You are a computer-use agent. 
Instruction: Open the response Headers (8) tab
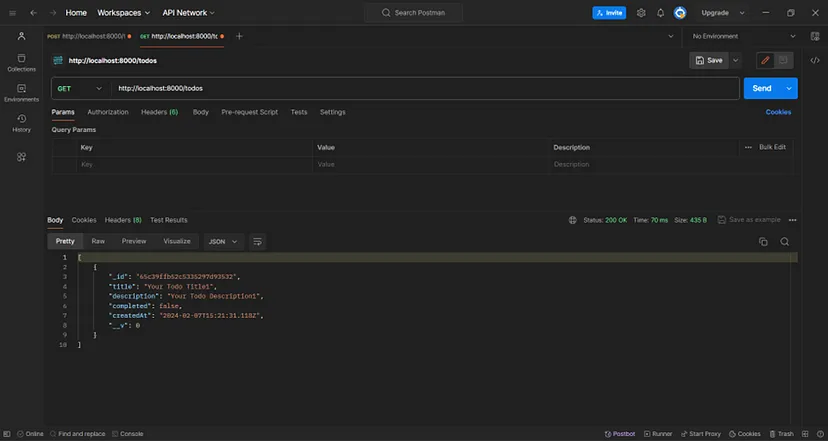click(123, 220)
